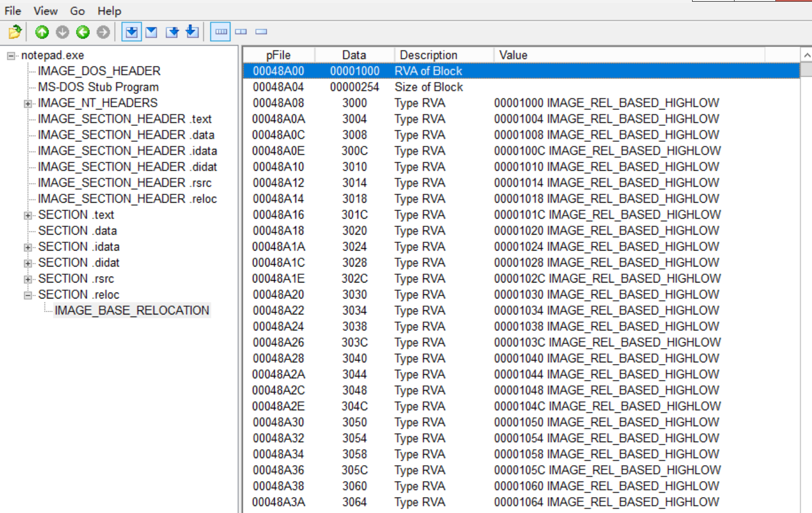This screenshot has width=812, height=513.
Task: Switch to the two-segment view mode
Action: click(241, 32)
